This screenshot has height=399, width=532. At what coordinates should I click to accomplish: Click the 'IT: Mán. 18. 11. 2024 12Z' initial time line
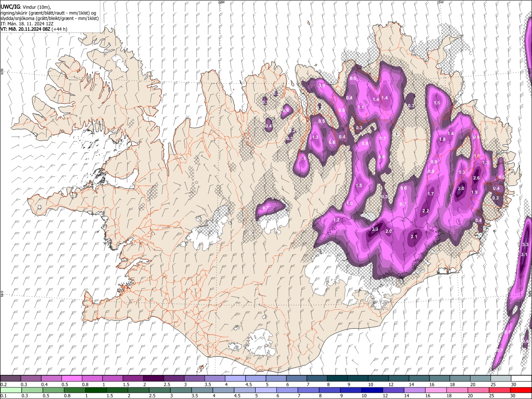coord(27,24)
